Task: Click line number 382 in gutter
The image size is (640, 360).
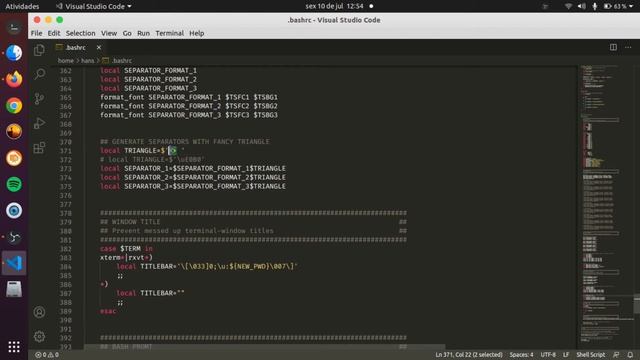Action: point(65,249)
